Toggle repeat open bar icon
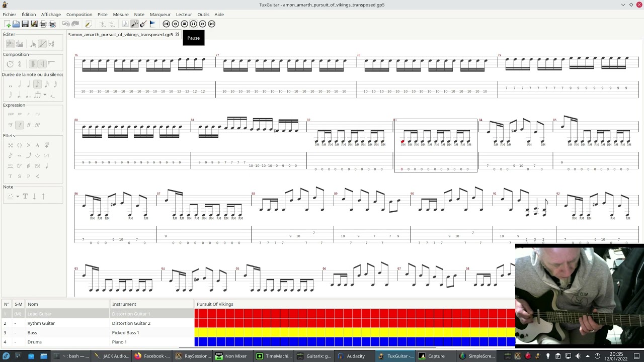 point(33,64)
